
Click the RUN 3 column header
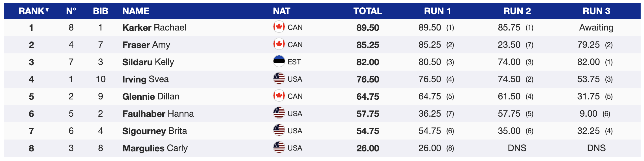coord(596,11)
